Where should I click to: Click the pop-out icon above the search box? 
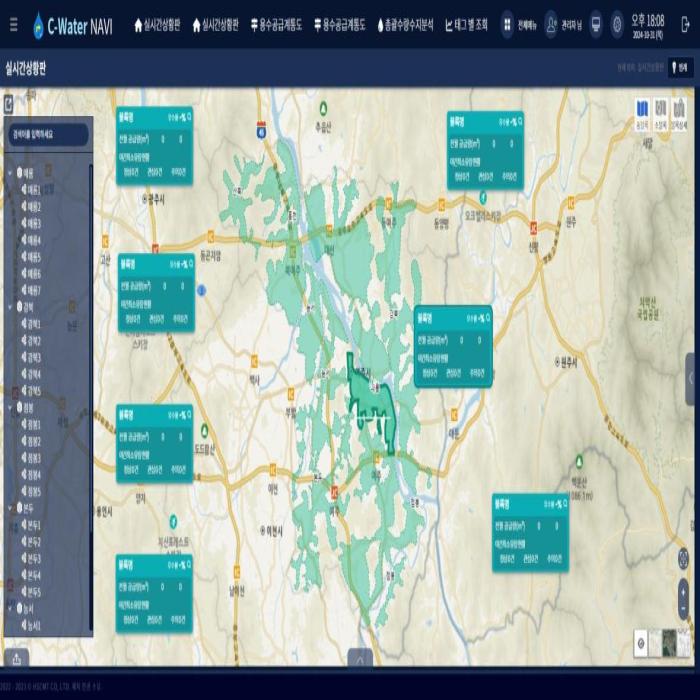coord(8,104)
